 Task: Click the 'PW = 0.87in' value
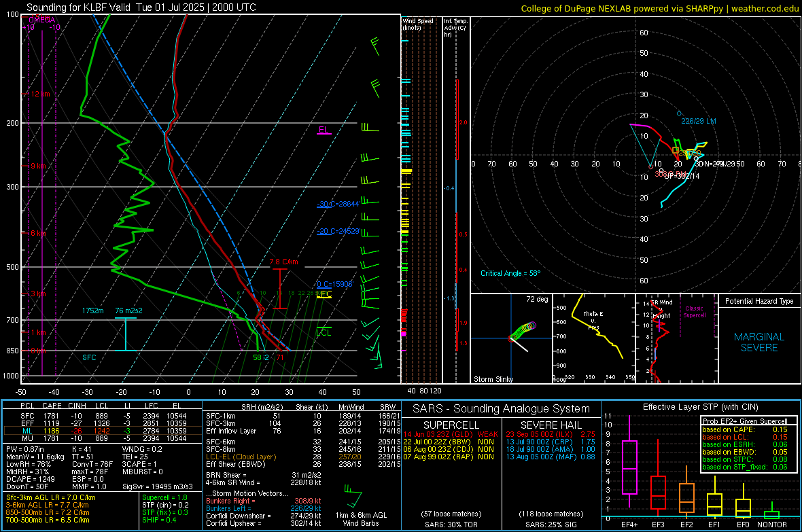(25, 449)
